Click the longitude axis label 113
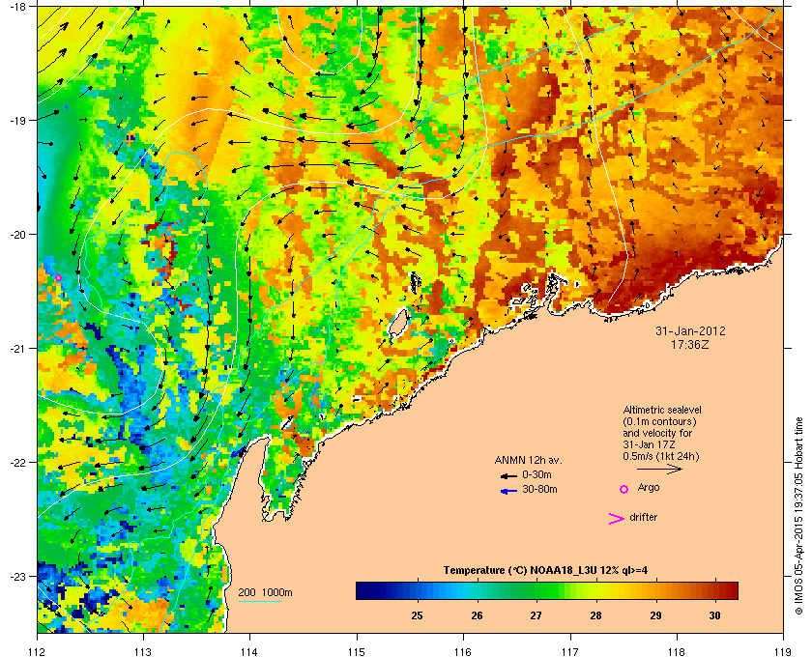The height and width of the screenshot is (657, 812). 143,651
